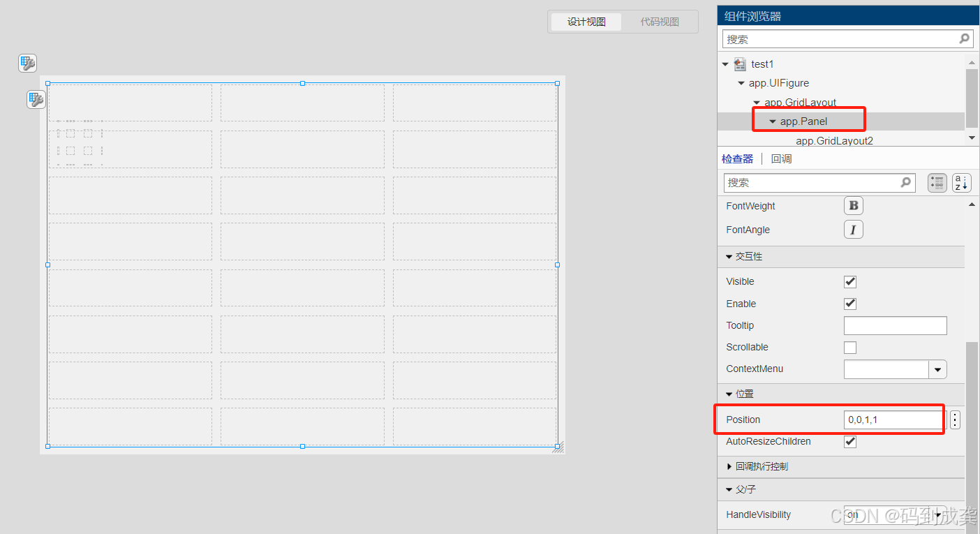Check the Scrollable checkbox
This screenshot has height=534, width=980.
850,348
